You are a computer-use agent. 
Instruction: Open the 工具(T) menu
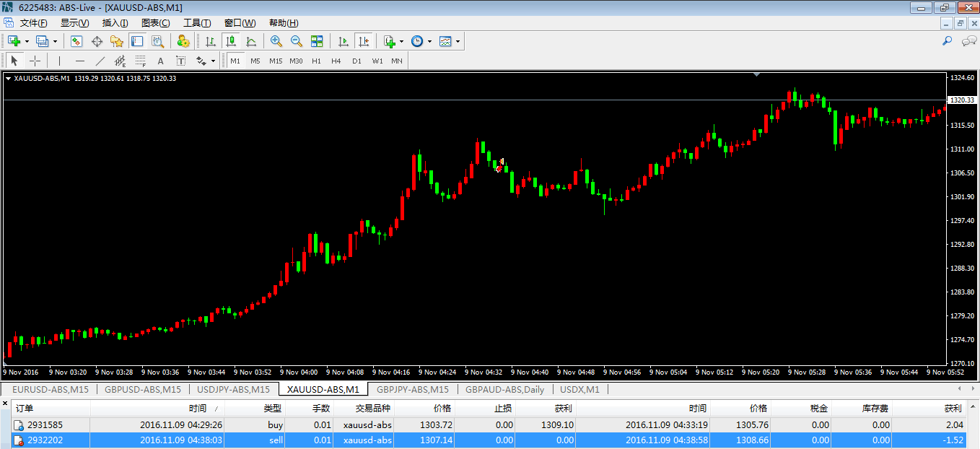pyautogui.click(x=197, y=23)
